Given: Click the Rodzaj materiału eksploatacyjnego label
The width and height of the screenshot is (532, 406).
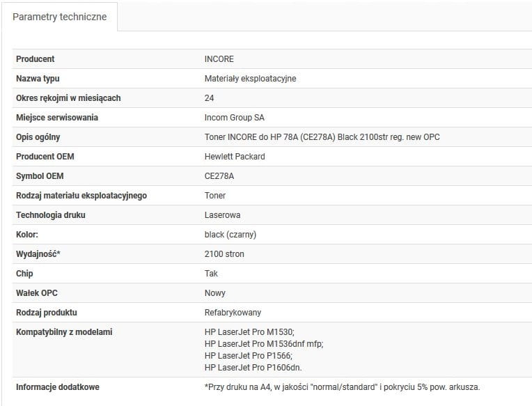Looking at the screenshot, I should pyautogui.click(x=81, y=196).
